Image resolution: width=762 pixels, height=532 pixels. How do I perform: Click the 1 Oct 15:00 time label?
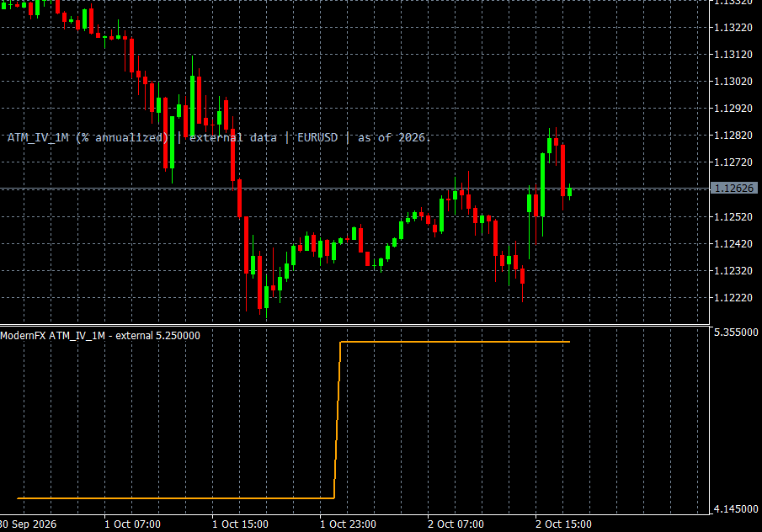(240, 524)
